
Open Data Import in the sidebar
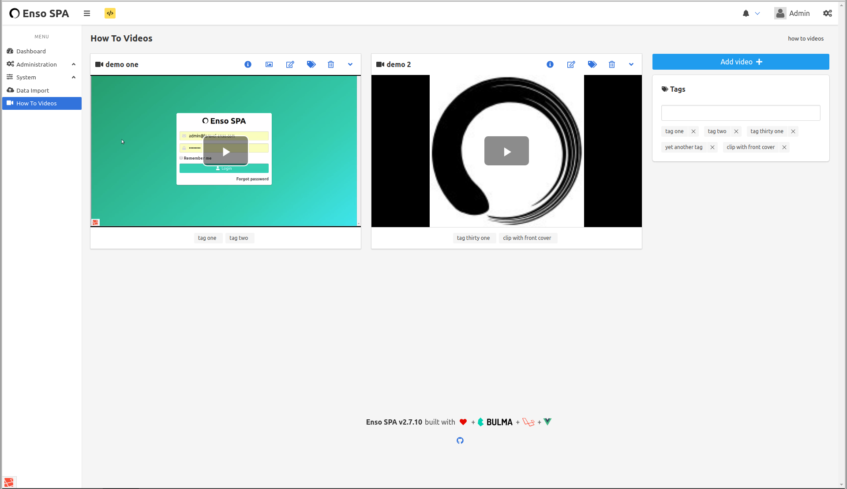[32, 90]
